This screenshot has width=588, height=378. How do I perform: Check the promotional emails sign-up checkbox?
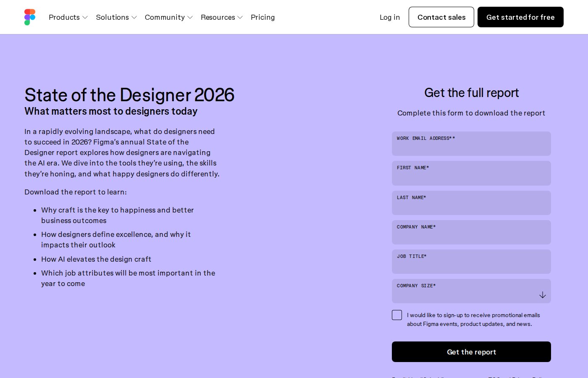(397, 315)
